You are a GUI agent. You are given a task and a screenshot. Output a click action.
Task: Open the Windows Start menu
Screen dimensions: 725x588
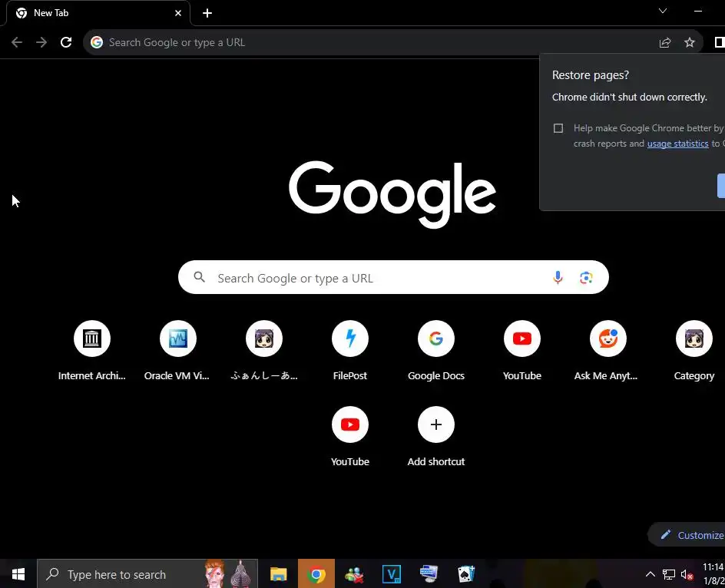[x=18, y=574]
